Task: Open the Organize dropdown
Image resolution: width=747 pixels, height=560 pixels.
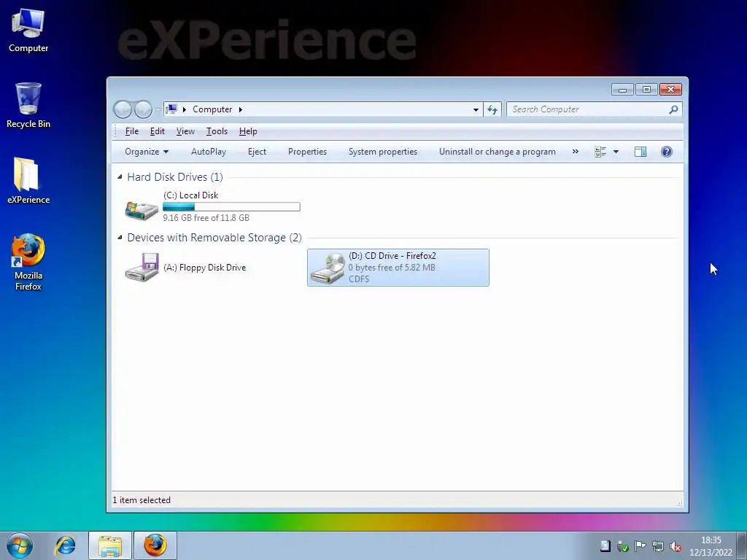Action: pyautogui.click(x=146, y=152)
